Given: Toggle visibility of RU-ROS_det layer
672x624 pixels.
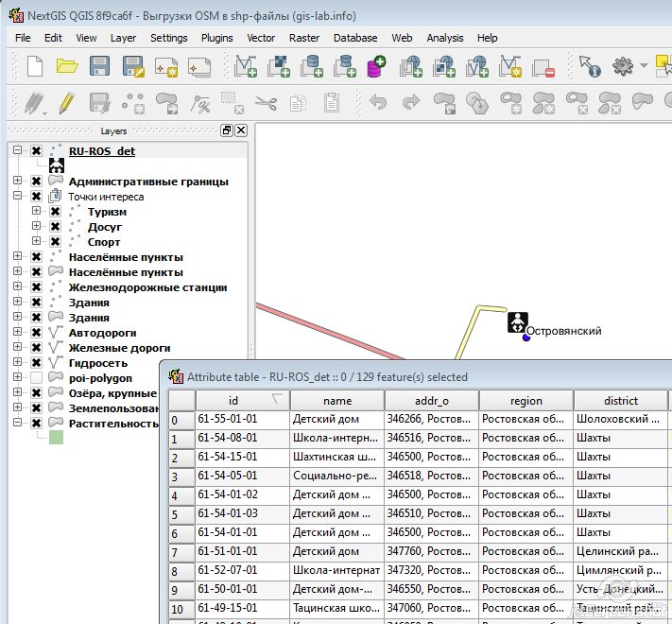Looking at the screenshot, I should [x=37, y=151].
